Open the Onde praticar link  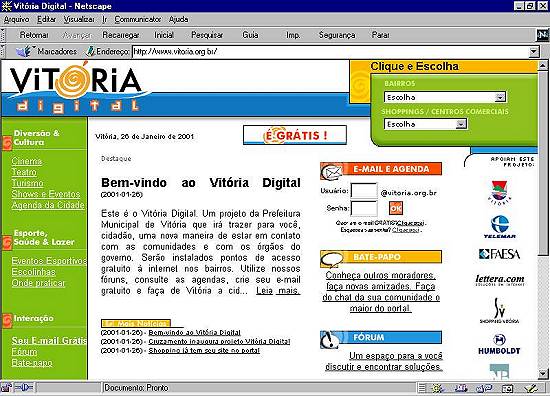(x=38, y=283)
